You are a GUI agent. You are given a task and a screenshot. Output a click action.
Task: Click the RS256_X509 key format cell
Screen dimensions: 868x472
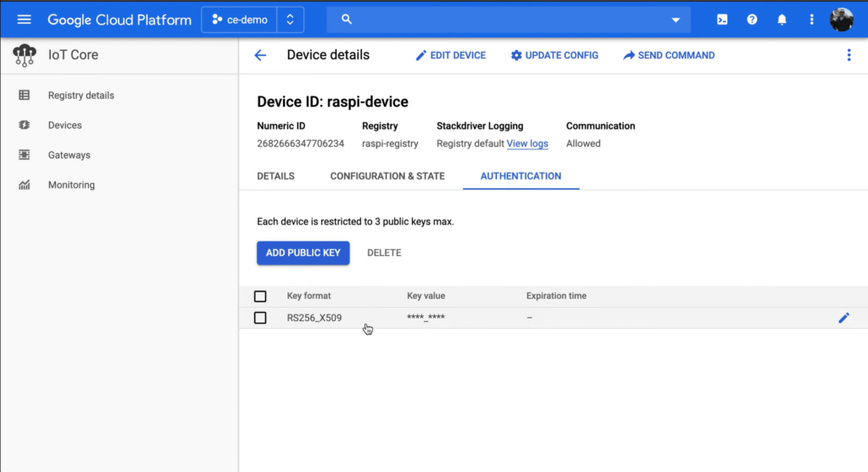[x=314, y=318]
